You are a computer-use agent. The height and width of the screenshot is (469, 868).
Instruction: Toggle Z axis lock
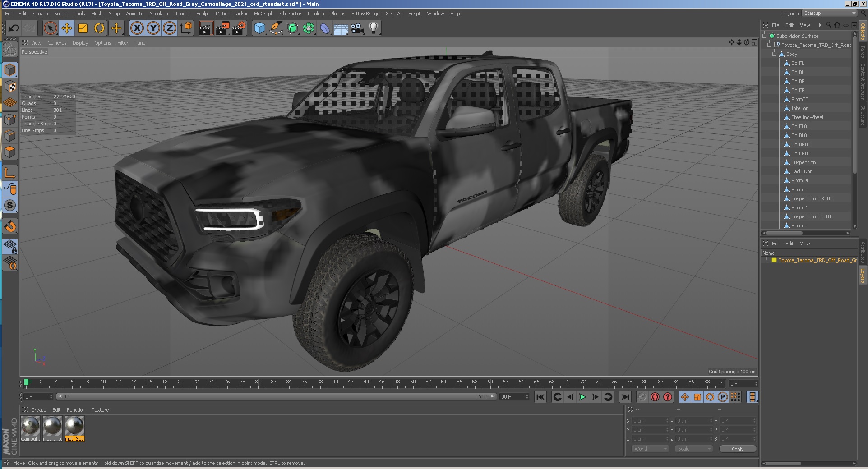[x=170, y=28]
